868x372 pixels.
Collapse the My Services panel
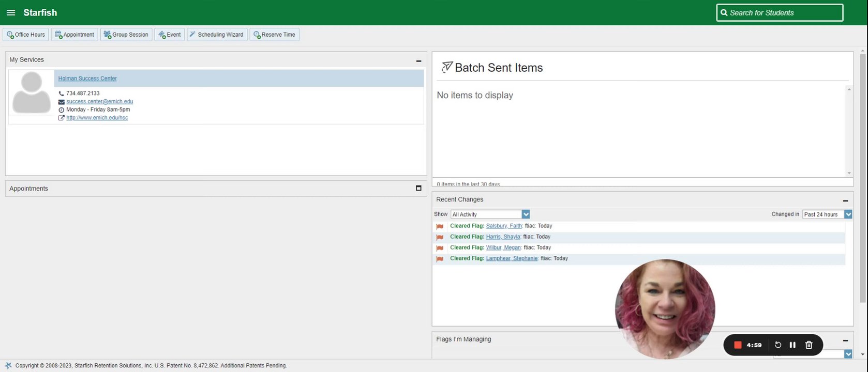pyautogui.click(x=418, y=61)
